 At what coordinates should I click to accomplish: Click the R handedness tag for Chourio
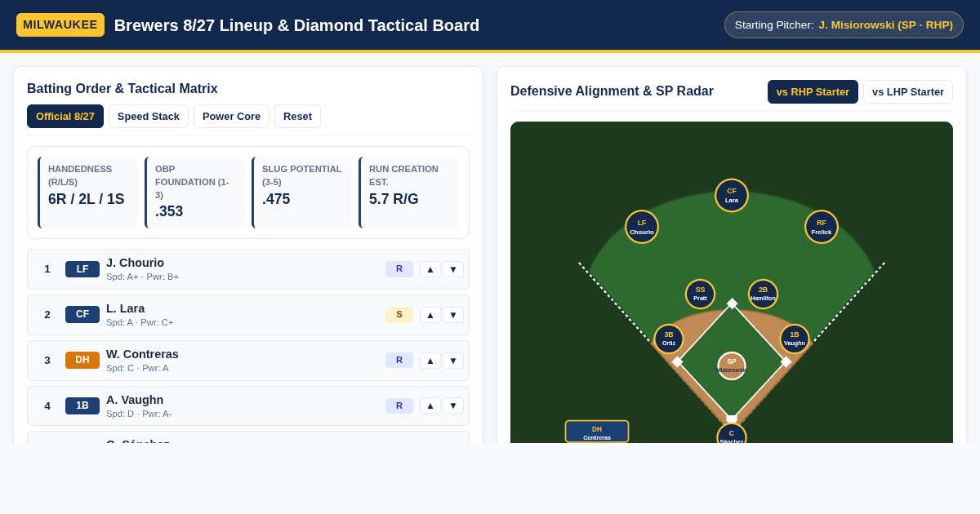coord(399,269)
